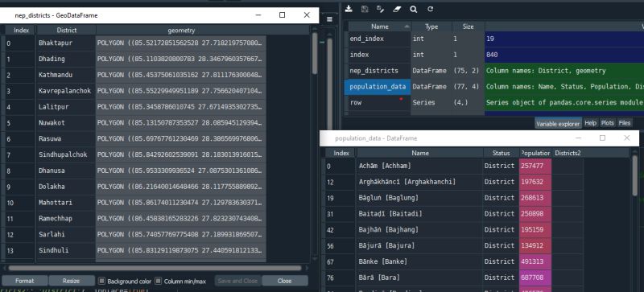Click the vertical scrollbar in nep_districts viewer
The height and width of the screenshot is (292, 644).
coord(315,53)
